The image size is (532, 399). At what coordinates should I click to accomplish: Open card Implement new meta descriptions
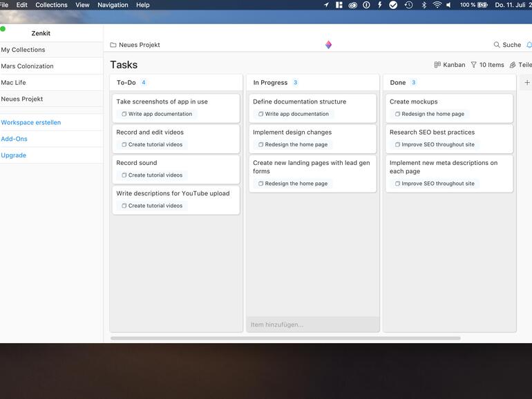pos(450,173)
